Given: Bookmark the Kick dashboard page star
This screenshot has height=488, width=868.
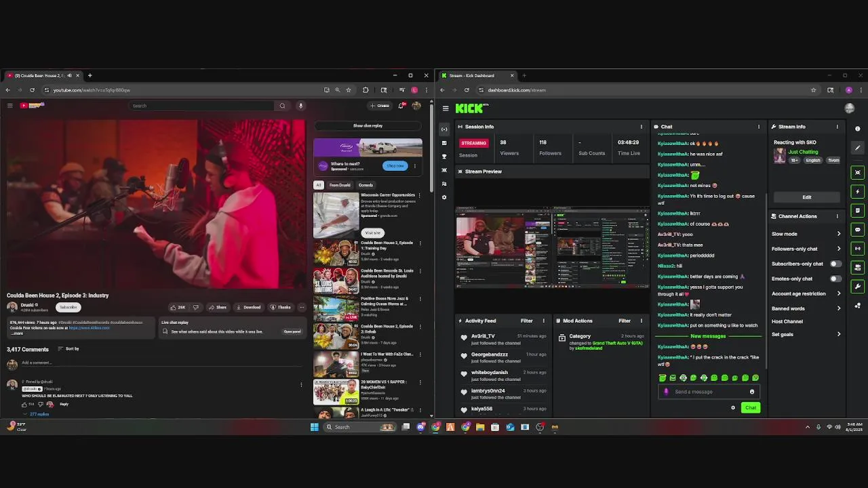Looking at the screenshot, I should pos(813,90).
